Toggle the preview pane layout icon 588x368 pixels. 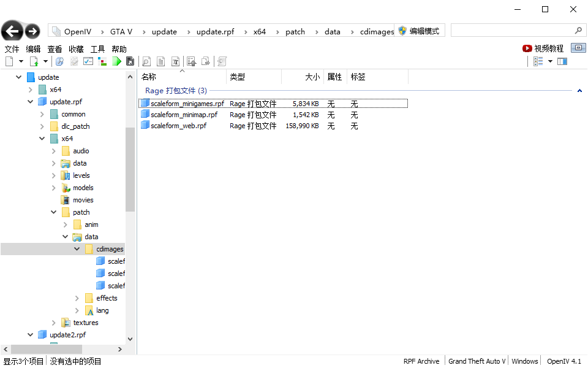[x=562, y=61]
